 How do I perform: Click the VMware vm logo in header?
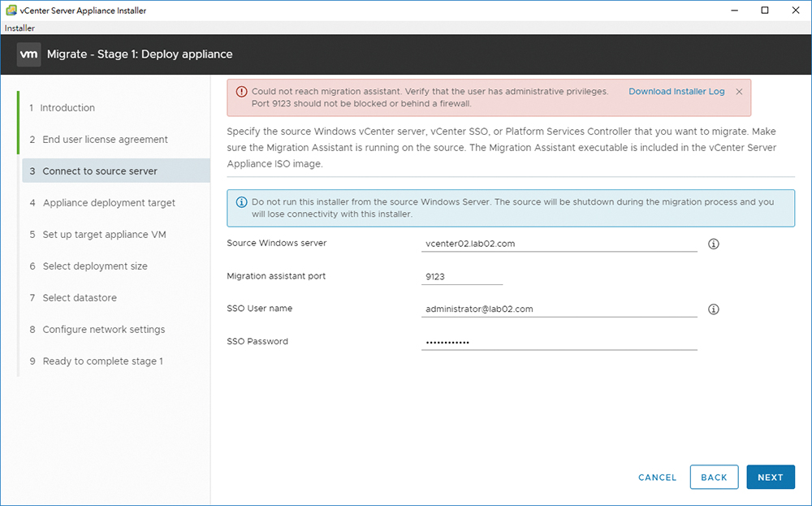pyautogui.click(x=28, y=54)
